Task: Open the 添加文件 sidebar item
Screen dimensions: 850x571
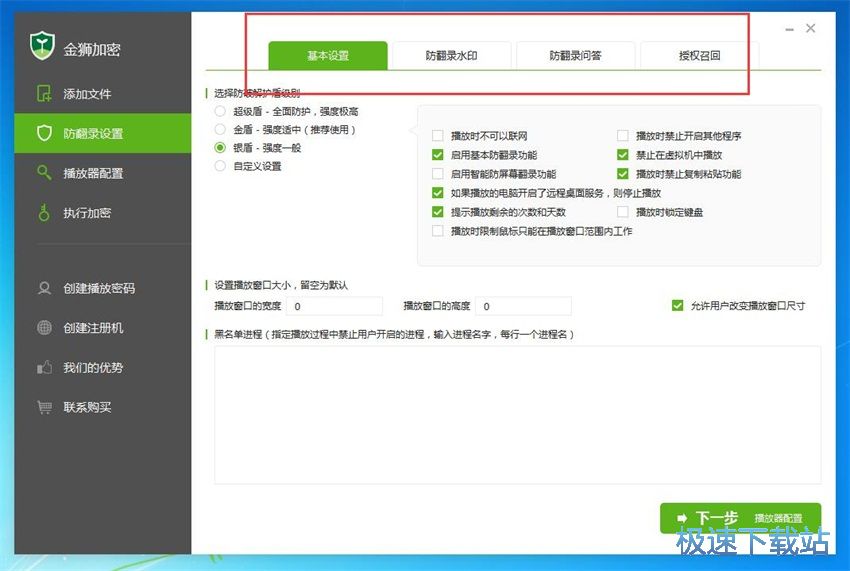Action: tap(102, 94)
